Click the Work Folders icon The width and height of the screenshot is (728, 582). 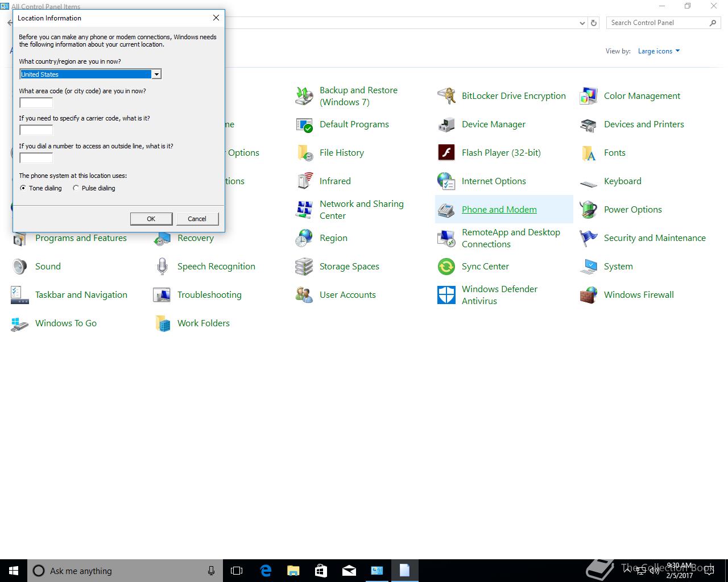pos(162,323)
